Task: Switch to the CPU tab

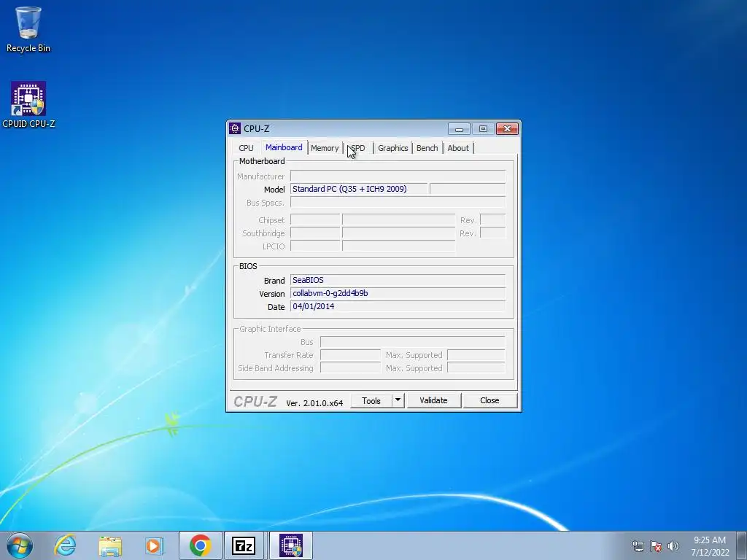Action: pos(246,148)
